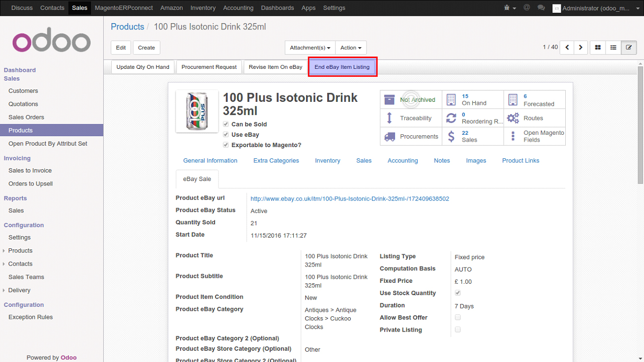Viewport: 644px width, 362px height.
Task: Open the Inventory top menu
Action: 203,8
